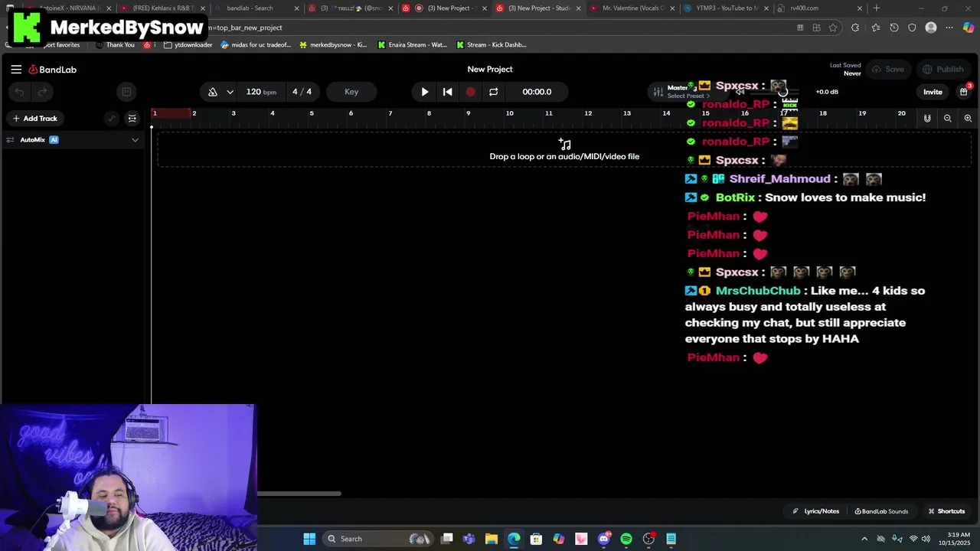Open BandLab Sounds browser
This screenshot has height=551, width=980.
(881, 511)
